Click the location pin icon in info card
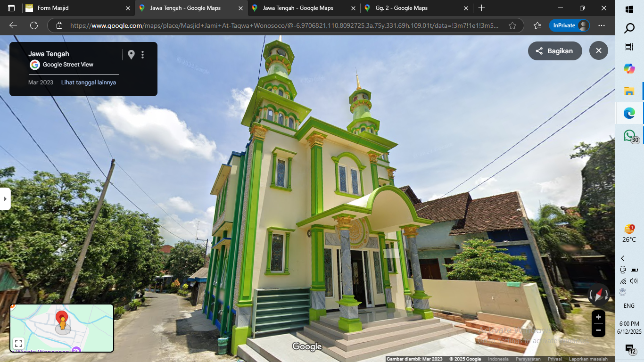This screenshot has width=644, height=362. 131,55
